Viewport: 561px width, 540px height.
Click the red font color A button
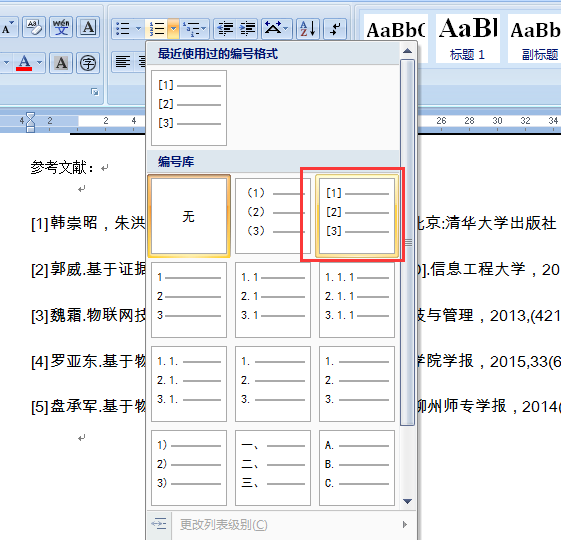(x=24, y=63)
